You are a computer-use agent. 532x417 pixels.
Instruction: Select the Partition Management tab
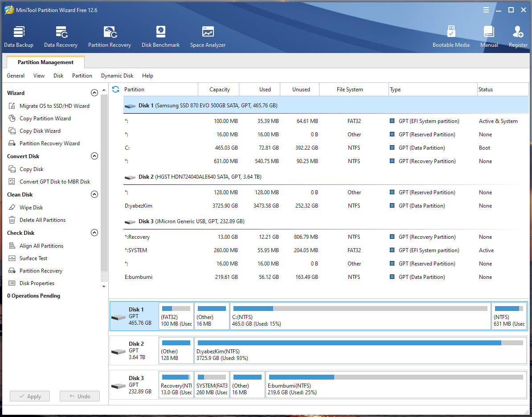pyautogui.click(x=45, y=62)
